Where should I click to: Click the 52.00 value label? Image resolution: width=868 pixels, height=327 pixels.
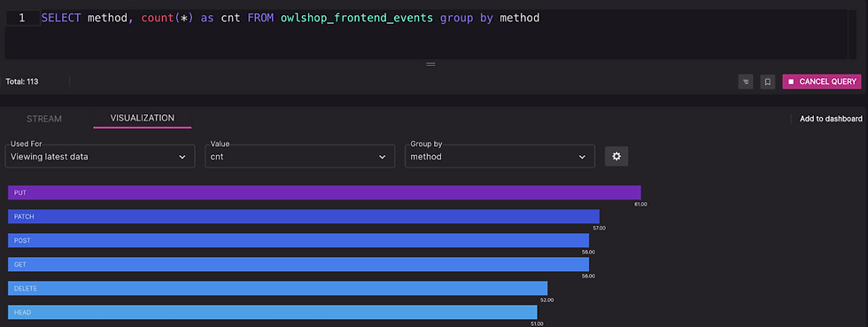click(547, 300)
